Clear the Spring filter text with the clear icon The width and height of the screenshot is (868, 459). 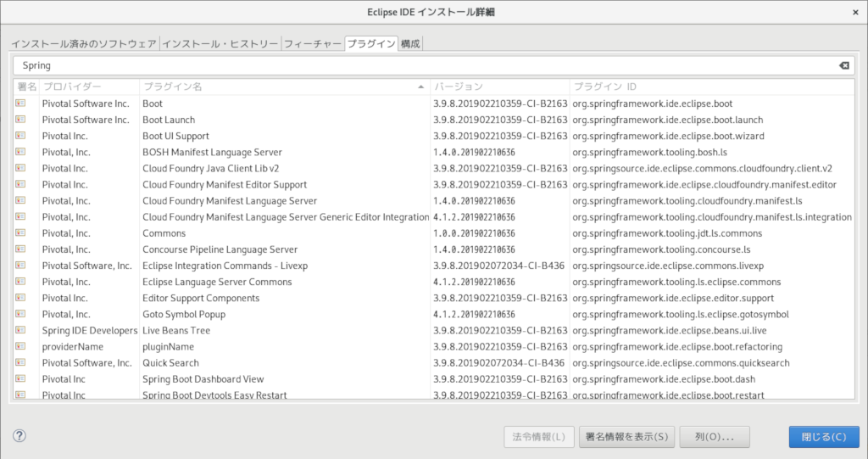click(843, 65)
